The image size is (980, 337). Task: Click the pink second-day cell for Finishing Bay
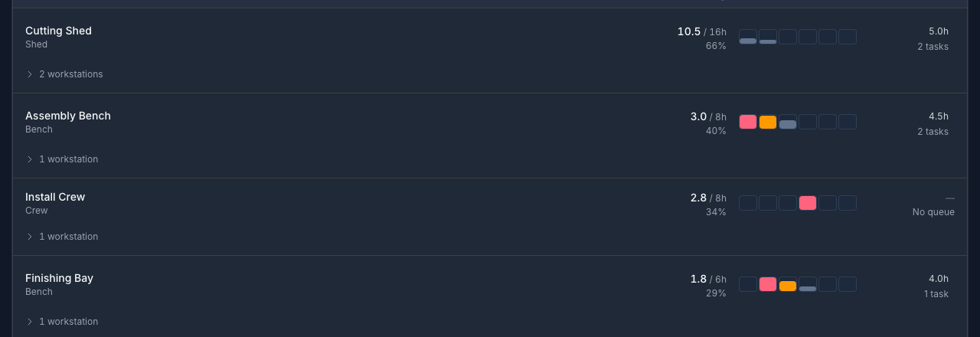pos(768,284)
